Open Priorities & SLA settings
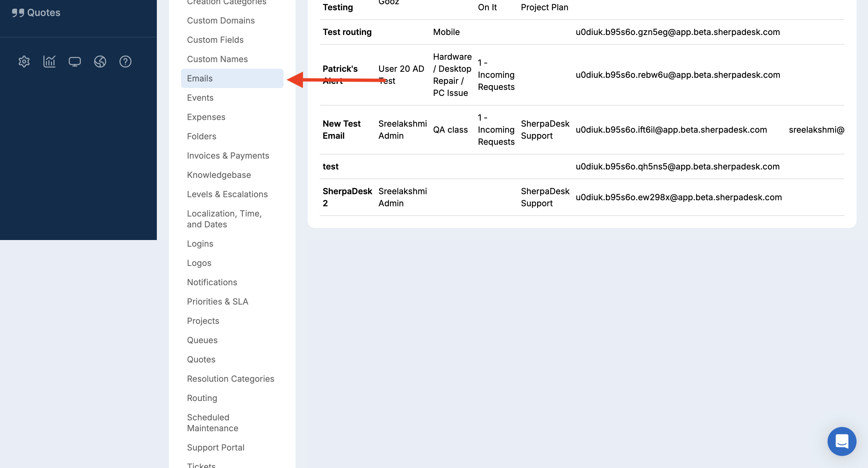The image size is (868, 468). [x=217, y=301]
